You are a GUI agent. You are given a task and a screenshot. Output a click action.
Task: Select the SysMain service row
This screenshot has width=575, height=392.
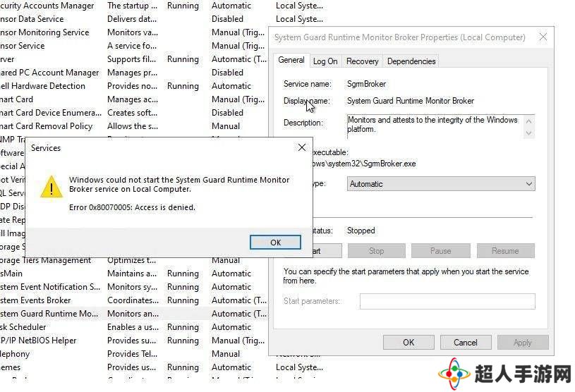134,274
